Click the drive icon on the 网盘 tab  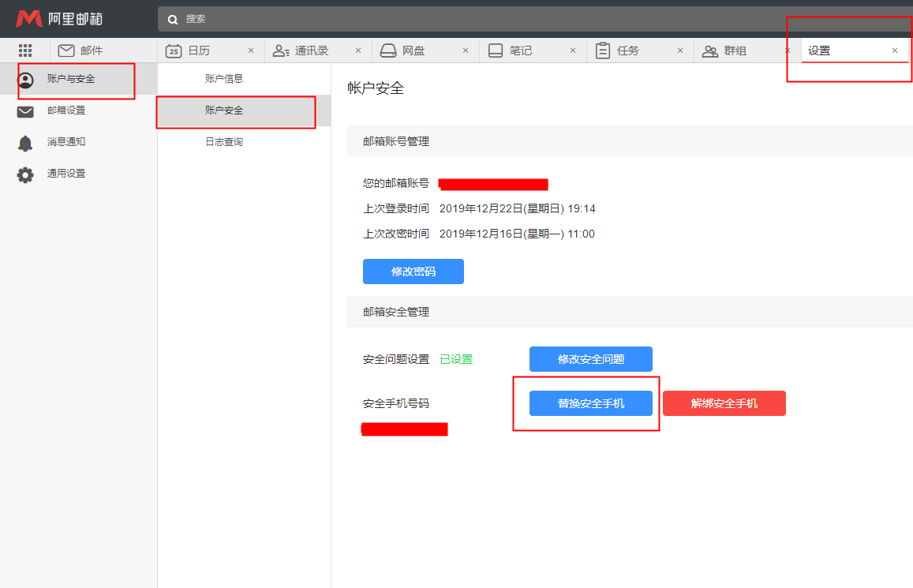click(x=387, y=50)
